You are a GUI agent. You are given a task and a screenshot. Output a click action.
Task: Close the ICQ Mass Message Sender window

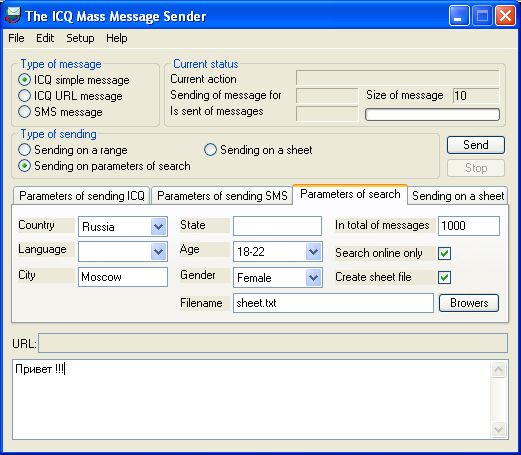point(505,16)
